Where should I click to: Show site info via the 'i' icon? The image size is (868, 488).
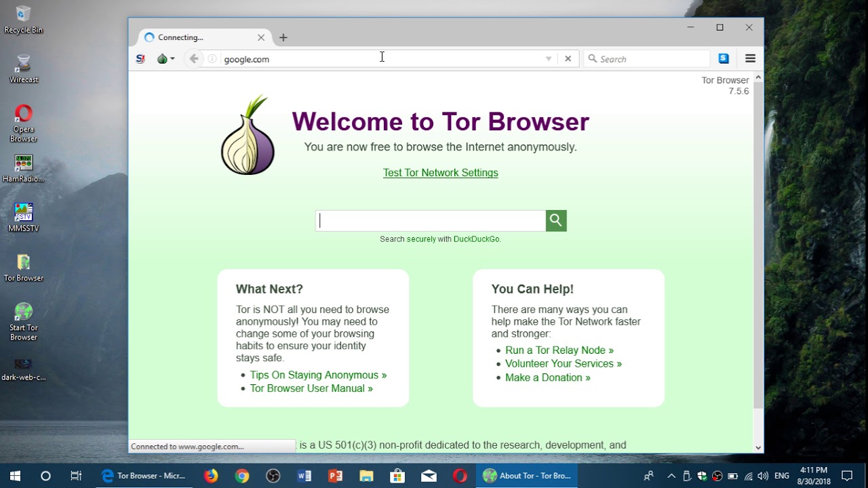point(212,59)
